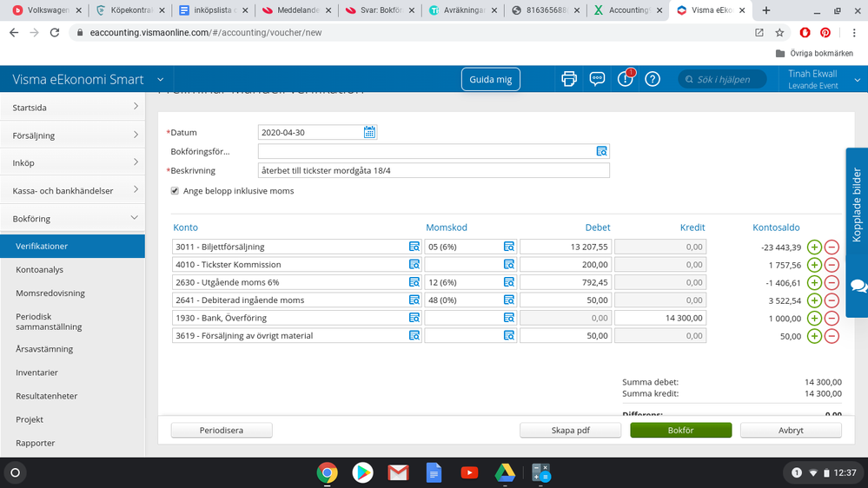The width and height of the screenshot is (868, 488).
Task: Open Chrome from the taskbar
Action: point(328,473)
